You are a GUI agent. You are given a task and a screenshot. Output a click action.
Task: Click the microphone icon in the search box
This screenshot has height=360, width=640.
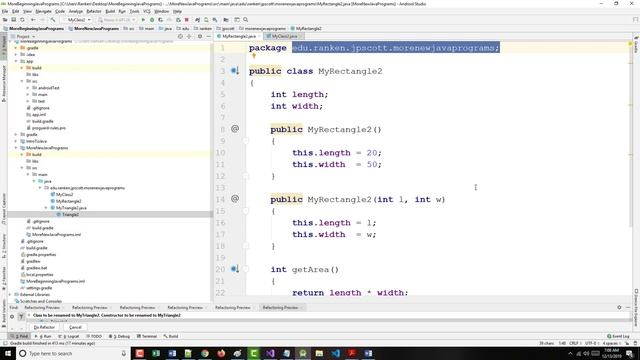click(124, 353)
